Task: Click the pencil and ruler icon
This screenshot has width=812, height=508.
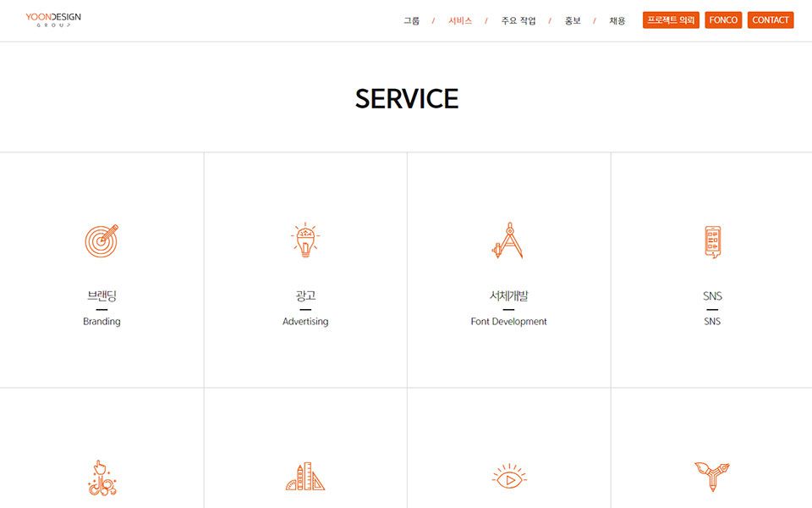Action: coord(305,477)
